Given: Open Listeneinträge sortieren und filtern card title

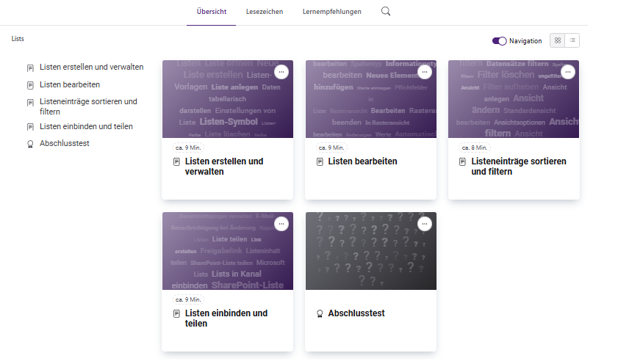Looking at the screenshot, I should 519,167.
